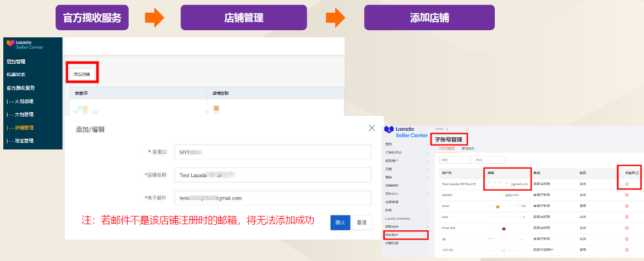
Task: Click the Lazada logo in the dark sidebar
Action: click(x=25, y=45)
